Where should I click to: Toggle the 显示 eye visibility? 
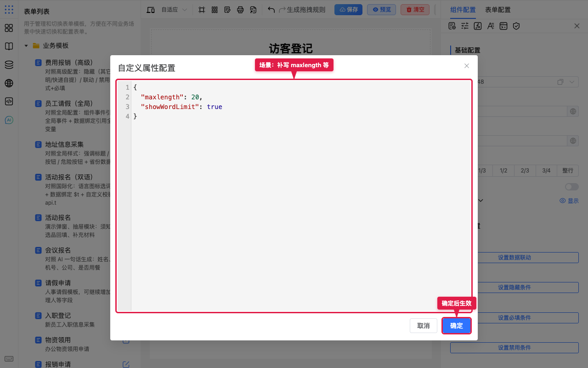(x=569, y=201)
